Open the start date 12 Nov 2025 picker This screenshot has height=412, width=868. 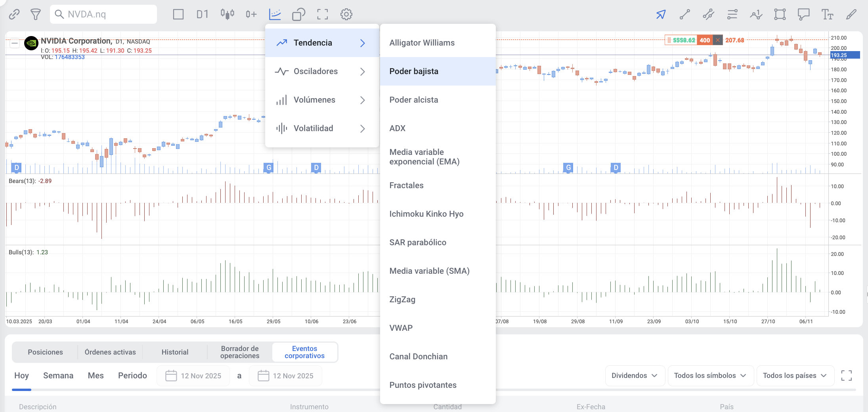[x=193, y=376]
